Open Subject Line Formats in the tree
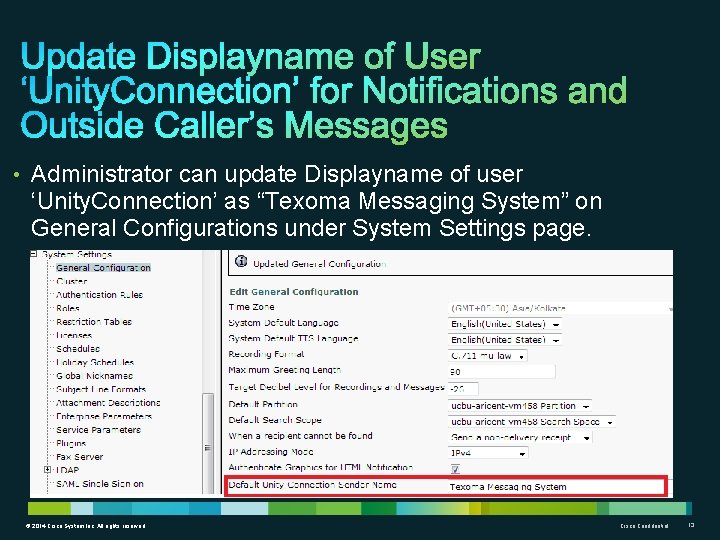The image size is (720, 540). (101, 389)
